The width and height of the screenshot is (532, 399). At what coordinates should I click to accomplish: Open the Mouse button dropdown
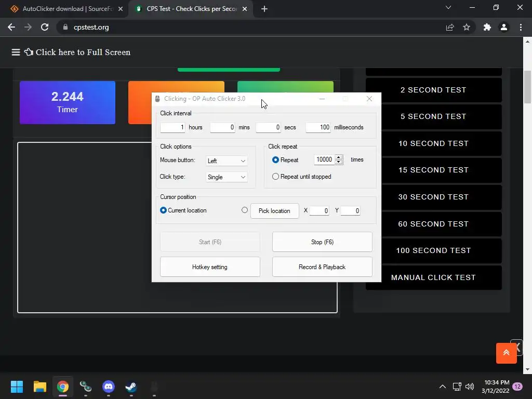point(227,161)
